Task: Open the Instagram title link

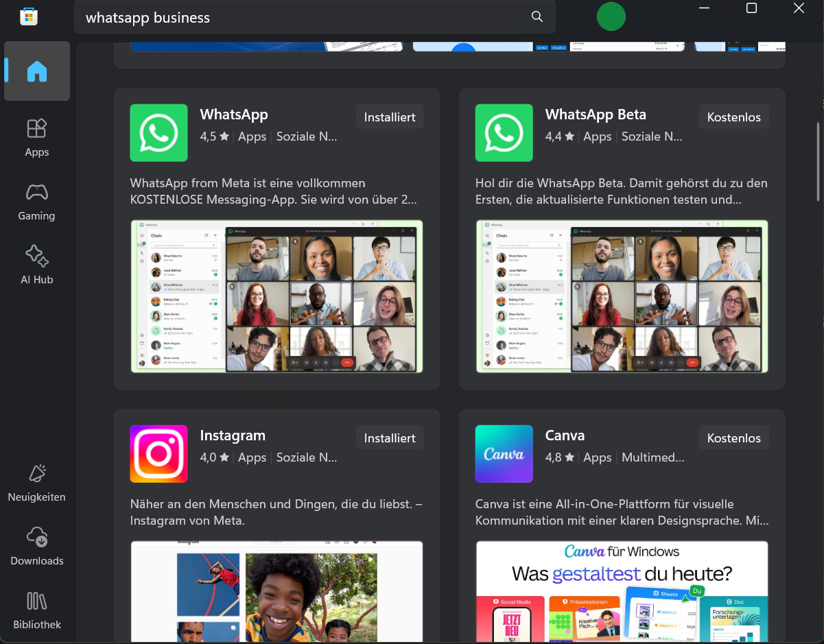Action: tap(233, 436)
